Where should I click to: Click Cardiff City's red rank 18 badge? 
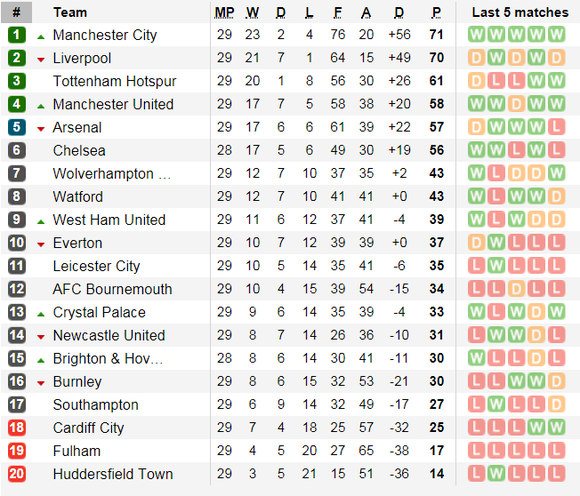(x=17, y=428)
